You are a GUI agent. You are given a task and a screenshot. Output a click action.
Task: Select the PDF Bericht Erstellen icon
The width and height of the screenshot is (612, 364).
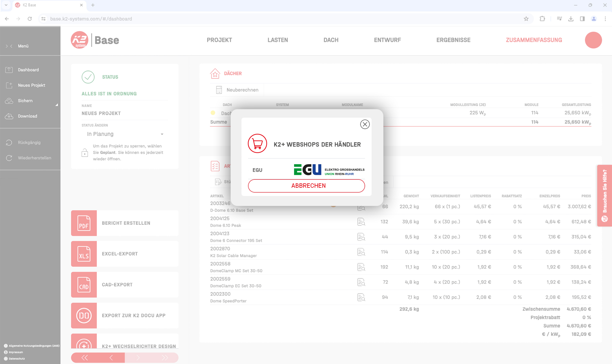(84, 223)
